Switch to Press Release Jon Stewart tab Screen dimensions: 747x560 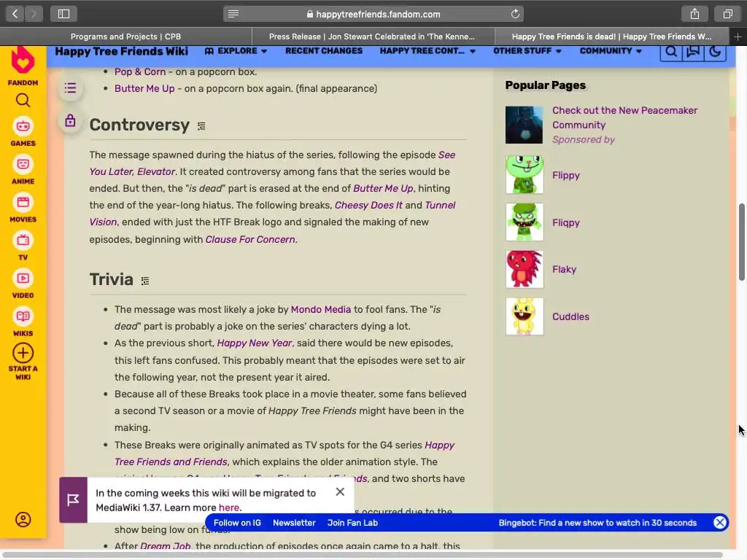pyautogui.click(x=371, y=36)
